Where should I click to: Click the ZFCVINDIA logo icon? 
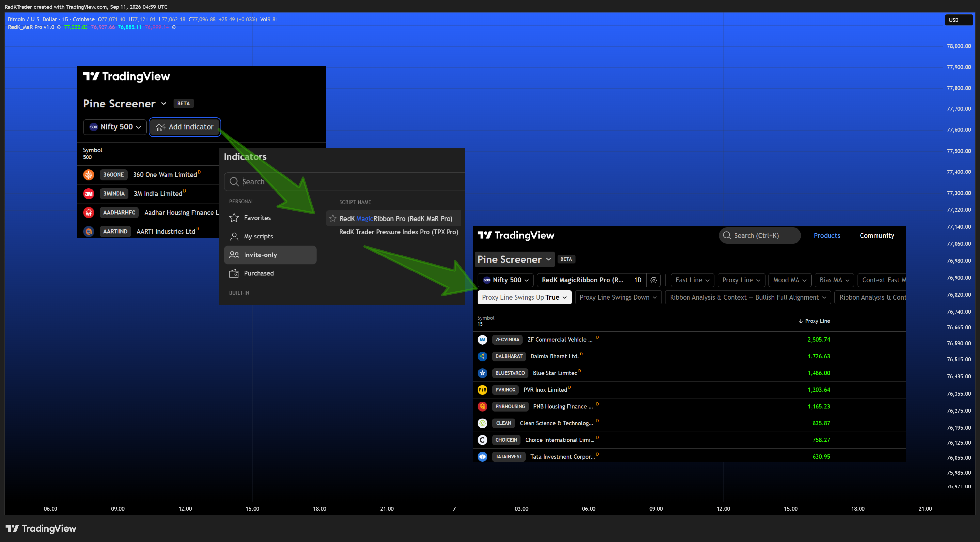(x=482, y=339)
